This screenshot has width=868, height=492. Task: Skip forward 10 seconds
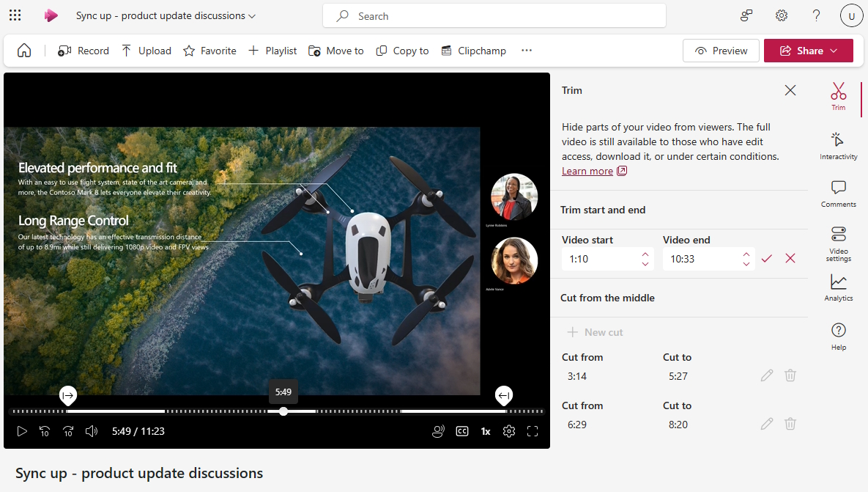point(68,431)
